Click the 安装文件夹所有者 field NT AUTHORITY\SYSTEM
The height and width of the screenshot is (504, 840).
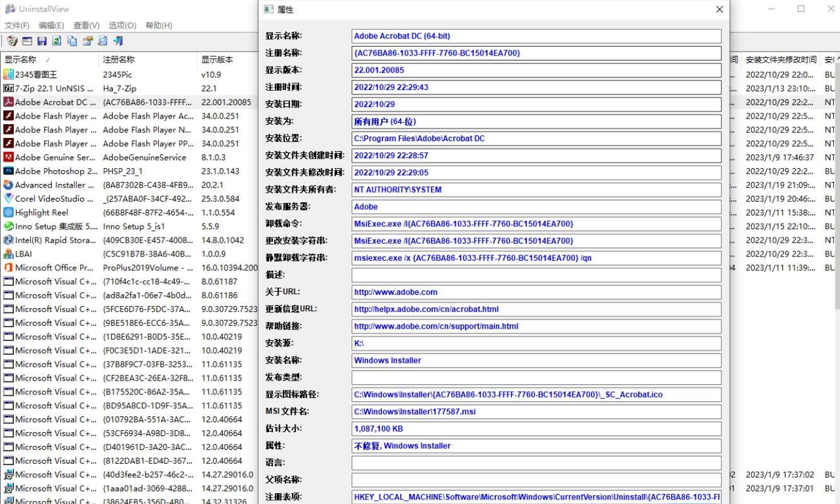[x=536, y=189]
